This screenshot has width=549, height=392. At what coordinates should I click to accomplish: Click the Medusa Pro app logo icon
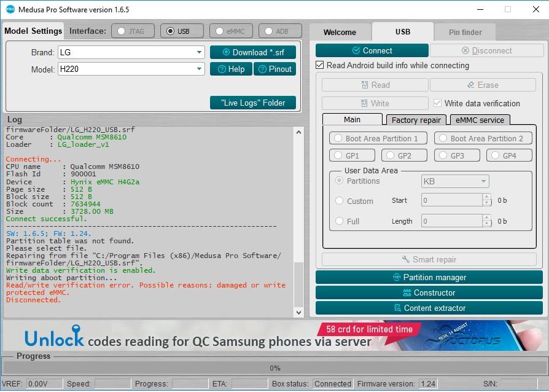click(x=10, y=9)
